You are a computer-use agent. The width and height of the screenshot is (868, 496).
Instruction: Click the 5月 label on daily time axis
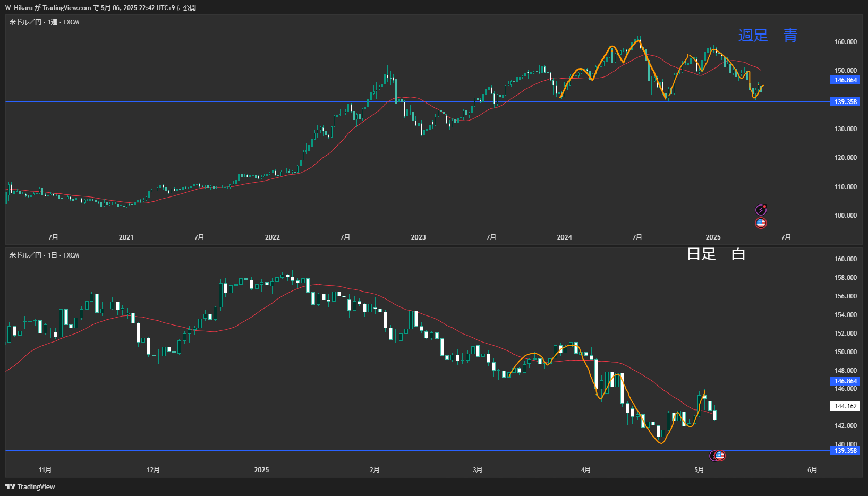coord(699,470)
